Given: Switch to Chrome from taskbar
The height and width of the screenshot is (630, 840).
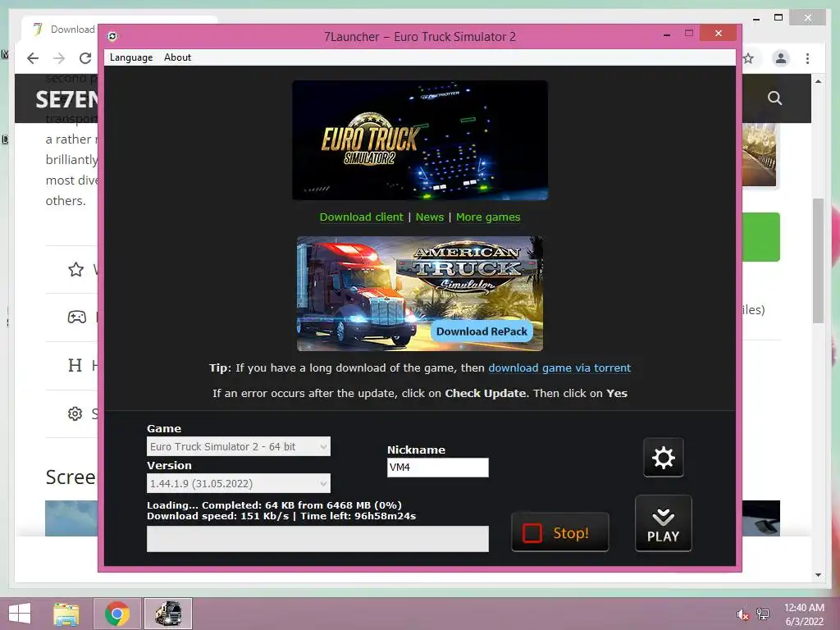Looking at the screenshot, I should (117, 614).
